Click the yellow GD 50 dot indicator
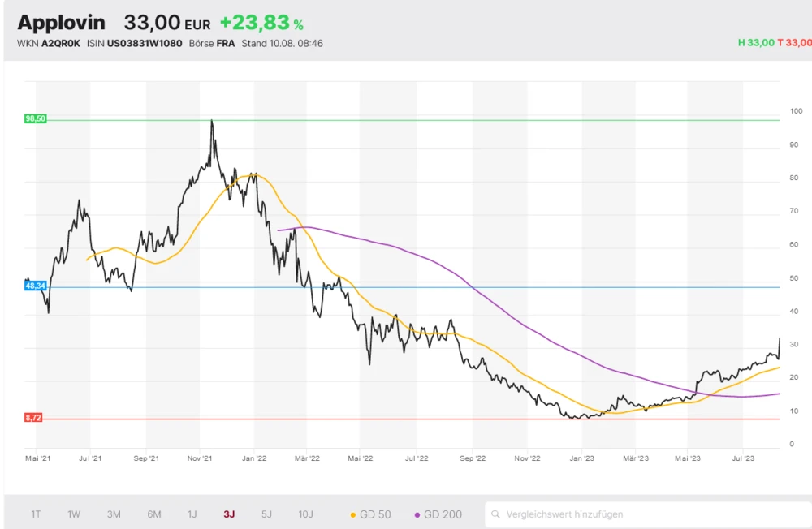812x529 pixels. coord(353,514)
